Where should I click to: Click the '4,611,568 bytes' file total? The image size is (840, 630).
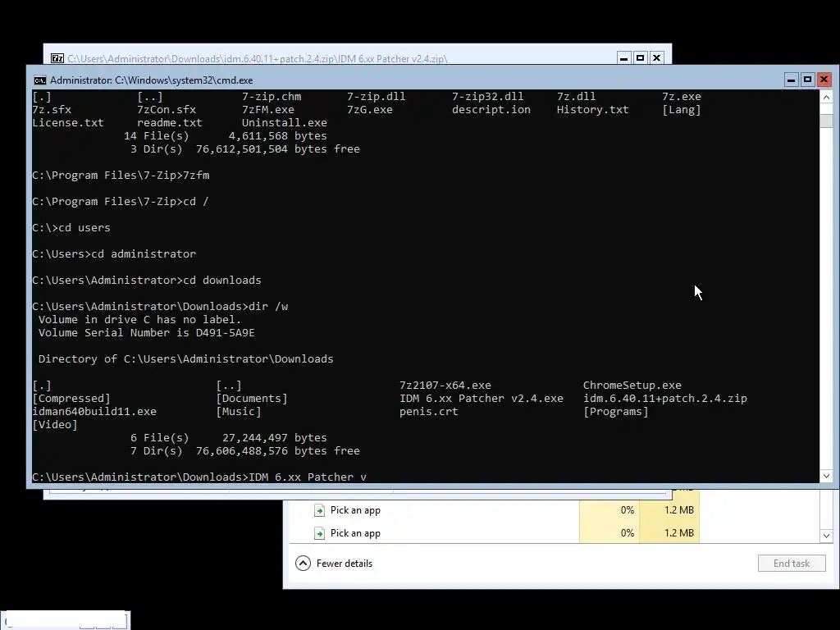click(277, 136)
